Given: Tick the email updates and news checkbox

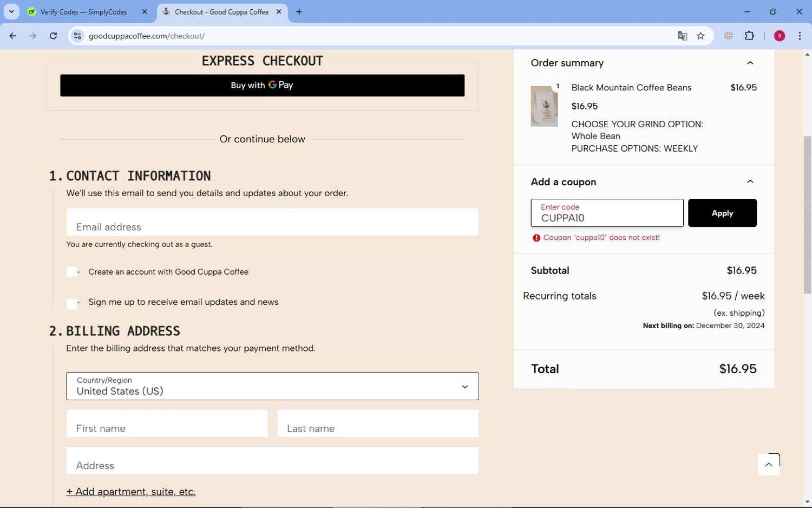Looking at the screenshot, I should pyautogui.click(x=72, y=304).
